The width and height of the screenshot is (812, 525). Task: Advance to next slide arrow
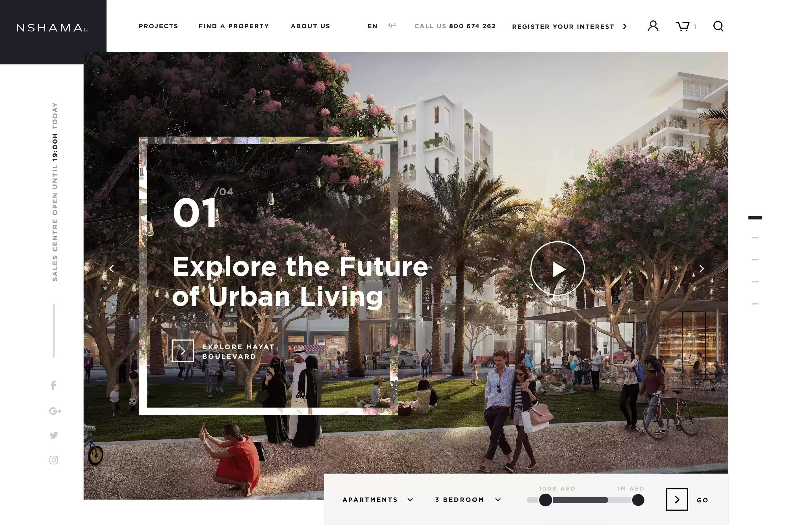(x=702, y=269)
